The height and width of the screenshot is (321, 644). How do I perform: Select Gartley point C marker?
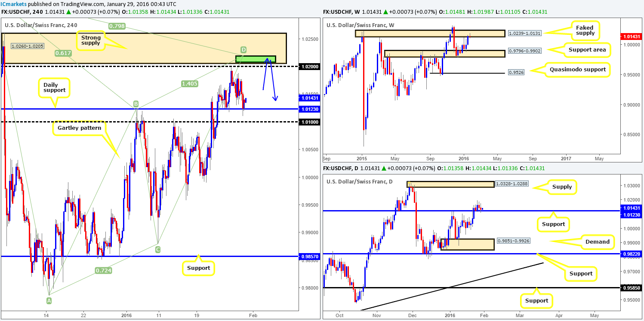tap(158, 249)
